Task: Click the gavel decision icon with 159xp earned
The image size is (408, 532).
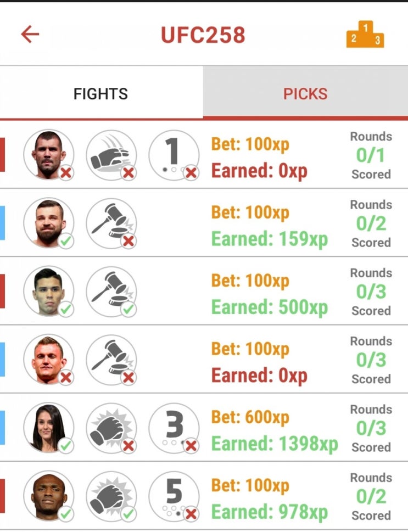Action: [111, 223]
